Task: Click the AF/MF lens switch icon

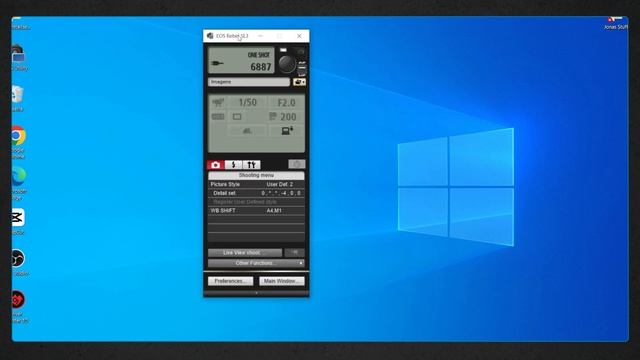Action: pyautogui.click(x=302, y=69)
